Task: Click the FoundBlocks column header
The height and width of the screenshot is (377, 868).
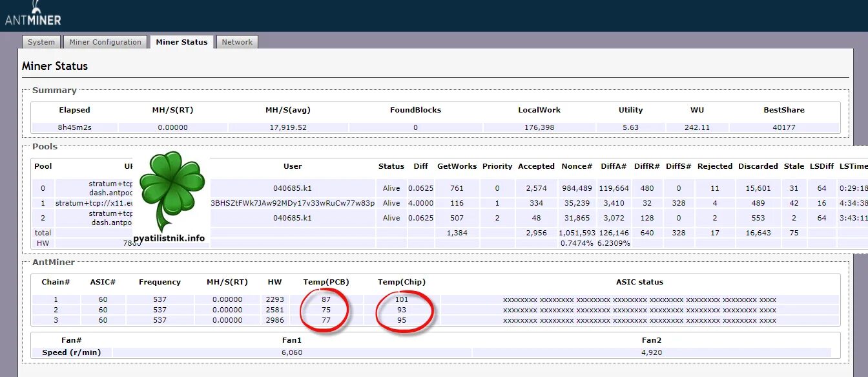Action: tap(415, 110)
